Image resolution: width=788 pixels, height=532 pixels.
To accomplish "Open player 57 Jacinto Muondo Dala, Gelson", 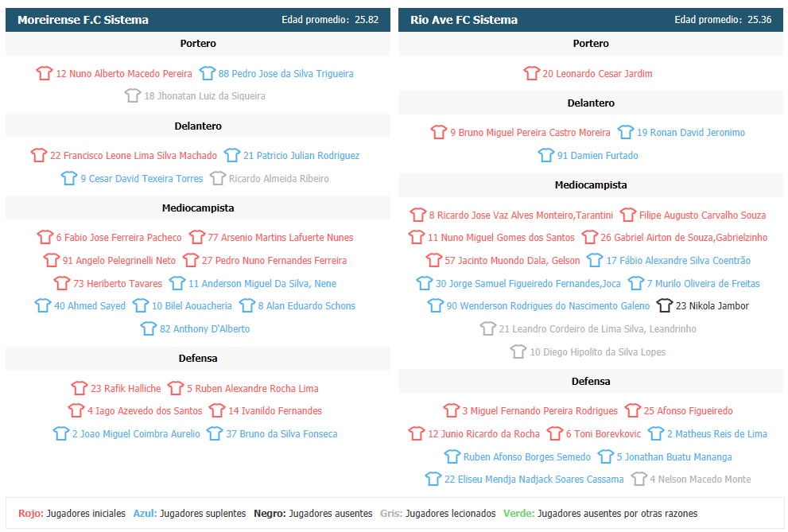I will point(512,260).
